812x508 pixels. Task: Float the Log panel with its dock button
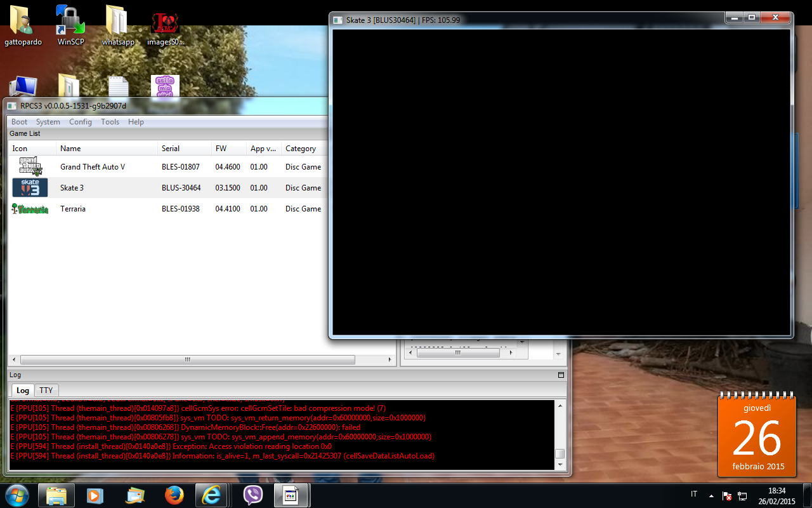pos(561,375)
